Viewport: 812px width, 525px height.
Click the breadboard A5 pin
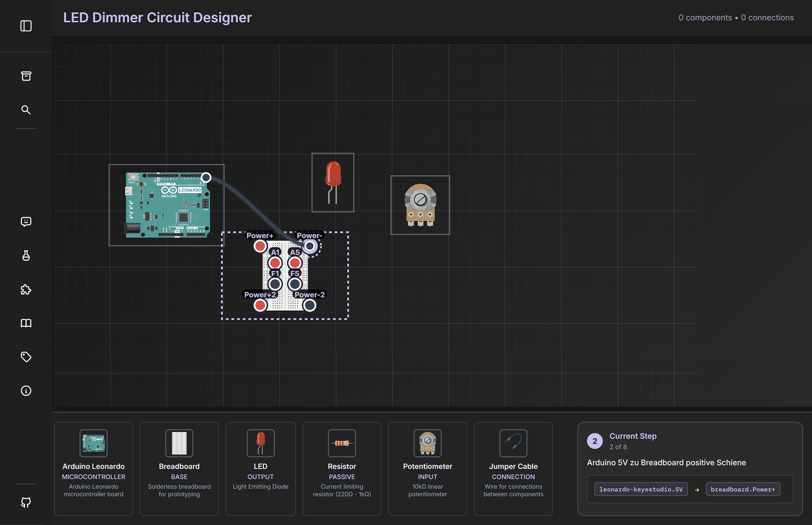click(295, 263)
